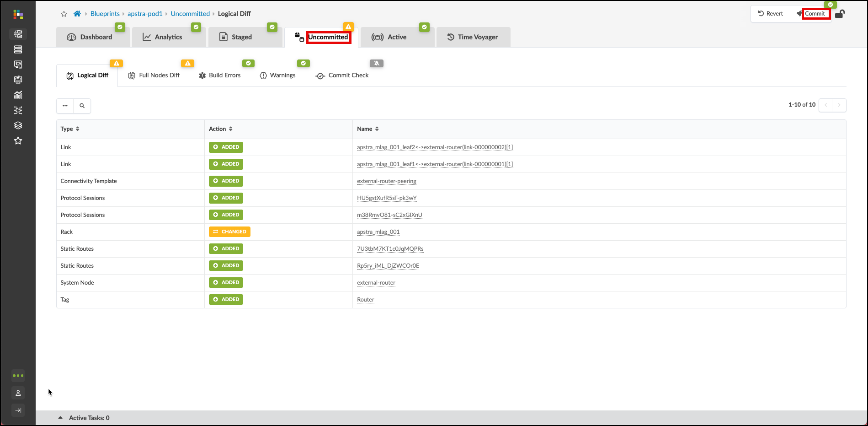Expand the left sidebar with arrow icon
Image resolution: width=868 pixels, height=426 pixels.
(x=18, y=410)
